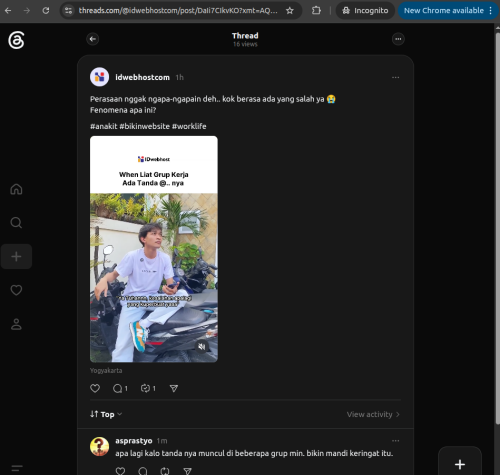Repost the idwebhostcom post
The height and width of the screenshot is (475, 500).
[x=148, y=388]
